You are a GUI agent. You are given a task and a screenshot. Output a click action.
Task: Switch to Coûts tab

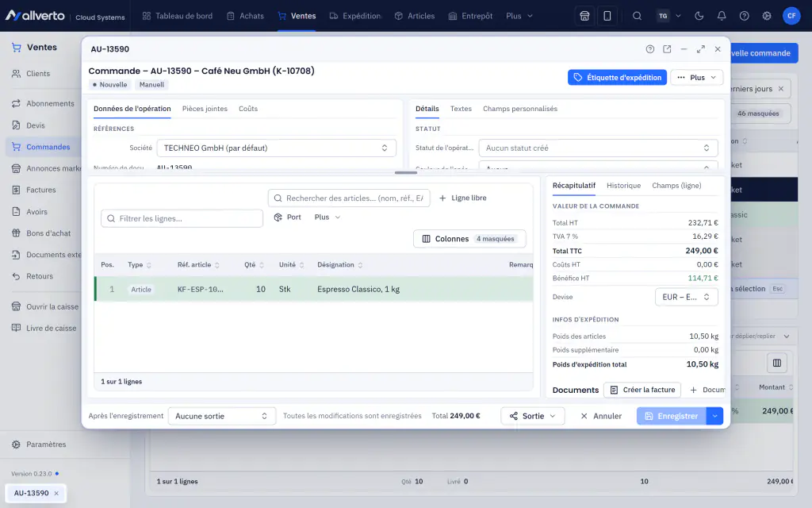coord(248,109)
